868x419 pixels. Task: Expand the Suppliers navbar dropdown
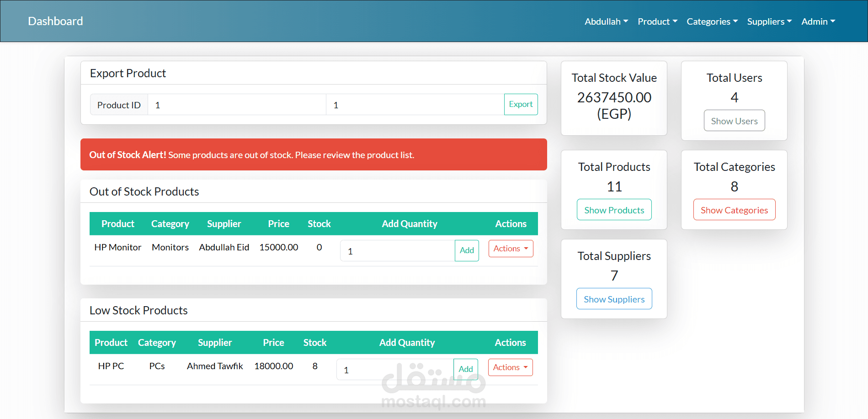[769, 21]
